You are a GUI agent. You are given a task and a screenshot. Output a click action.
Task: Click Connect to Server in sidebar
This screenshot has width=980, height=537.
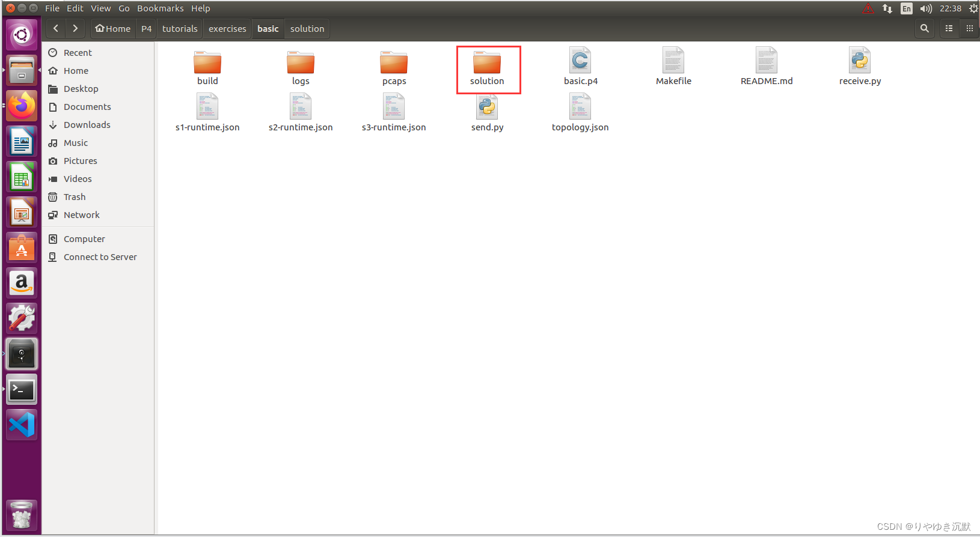(97, 257)
